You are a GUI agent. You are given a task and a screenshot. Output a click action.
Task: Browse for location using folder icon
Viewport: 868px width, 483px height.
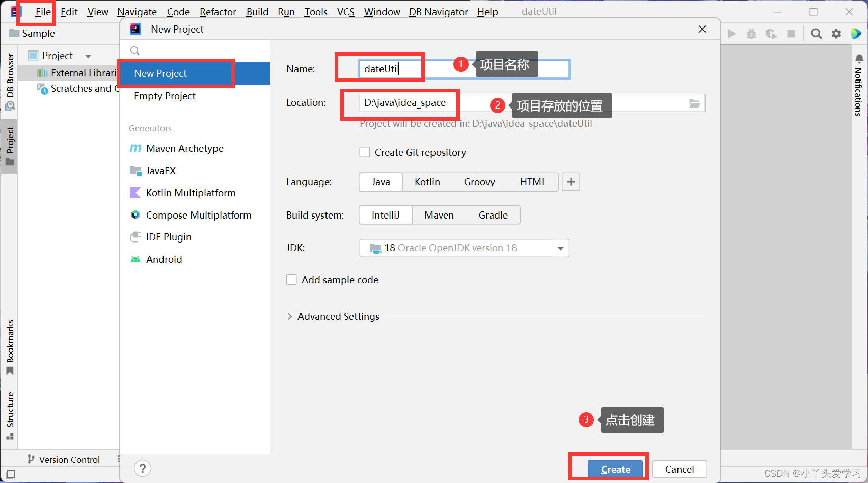tap(695, 103)
